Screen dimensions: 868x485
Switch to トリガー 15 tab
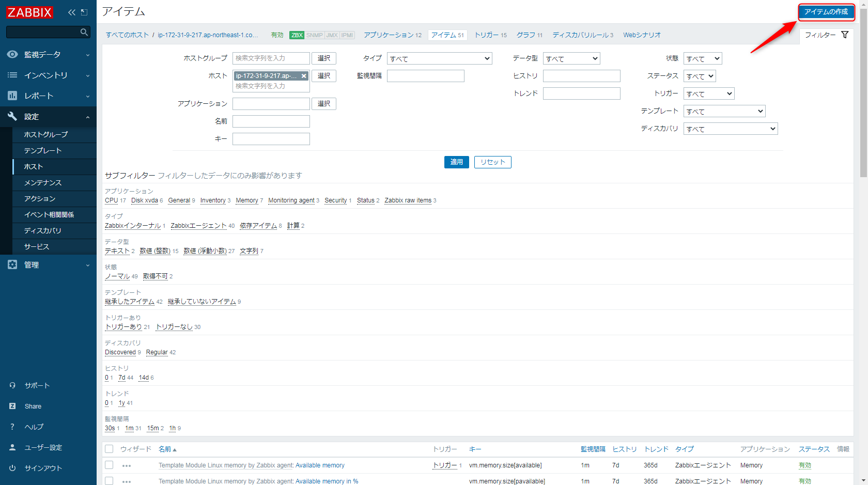tap(491, 35)
